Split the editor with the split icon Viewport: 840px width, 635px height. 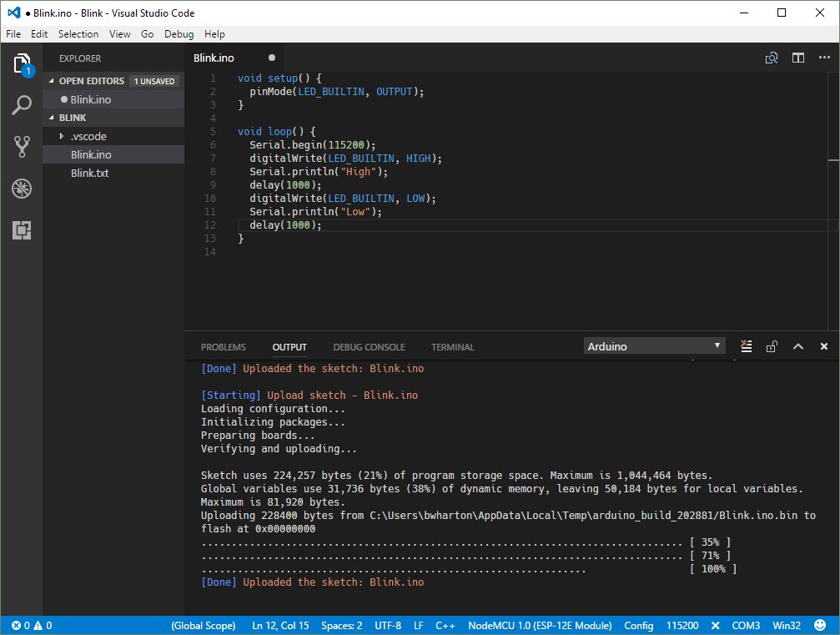[x=798, y=58]
